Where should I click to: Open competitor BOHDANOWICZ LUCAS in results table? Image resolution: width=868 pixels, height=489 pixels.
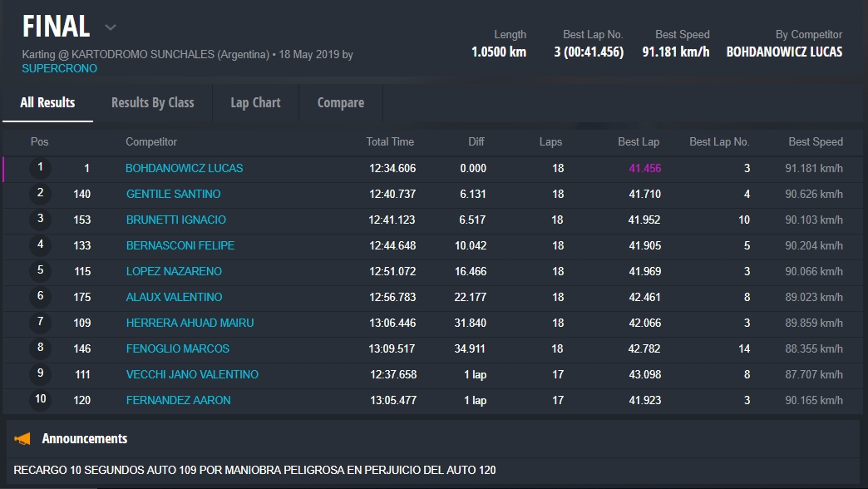pyautogui.click(x=184, y=168)
